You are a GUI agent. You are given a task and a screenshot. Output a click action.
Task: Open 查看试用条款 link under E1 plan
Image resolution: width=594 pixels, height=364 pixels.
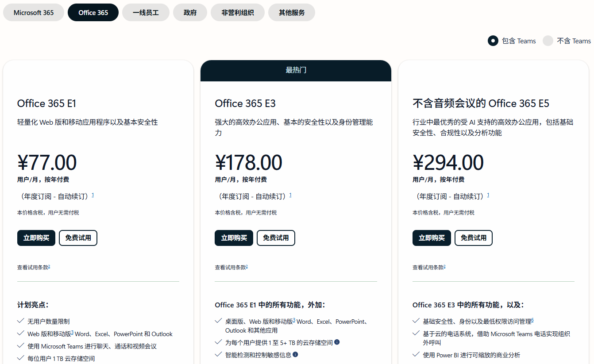coord(33,267)
